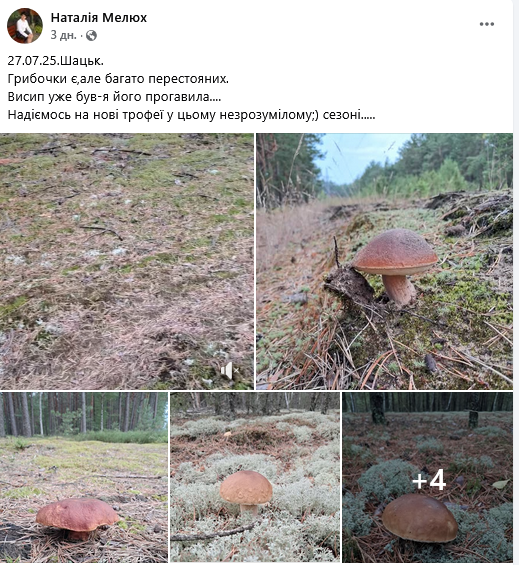Open Наталія Мелюх profile picture
The width and height of the screenshot is (519, 565).
pos(25,26)
